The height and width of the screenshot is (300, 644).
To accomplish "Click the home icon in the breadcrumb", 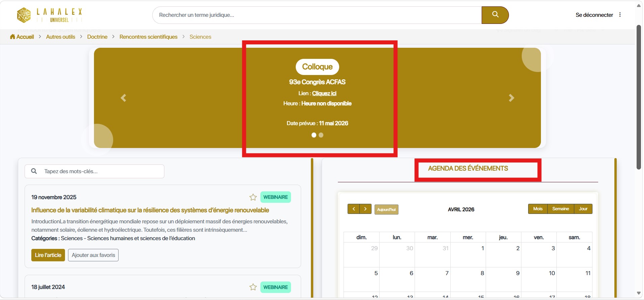I will tap(12, 37).
